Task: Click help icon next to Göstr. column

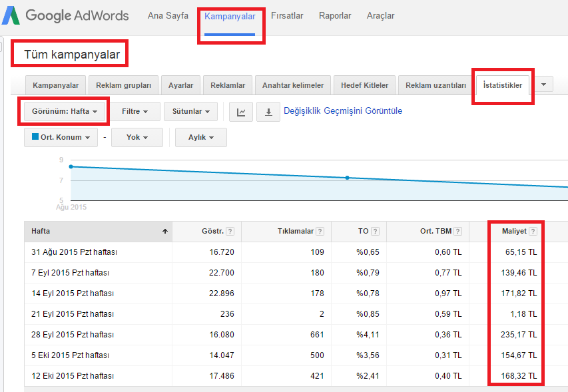Action: (x=230, y=232)
